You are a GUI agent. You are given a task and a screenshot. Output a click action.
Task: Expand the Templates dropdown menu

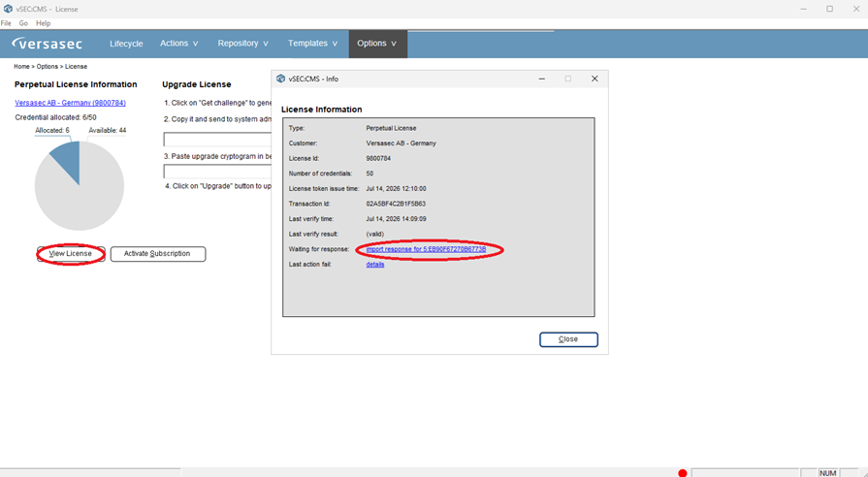[x=312, y=44]
